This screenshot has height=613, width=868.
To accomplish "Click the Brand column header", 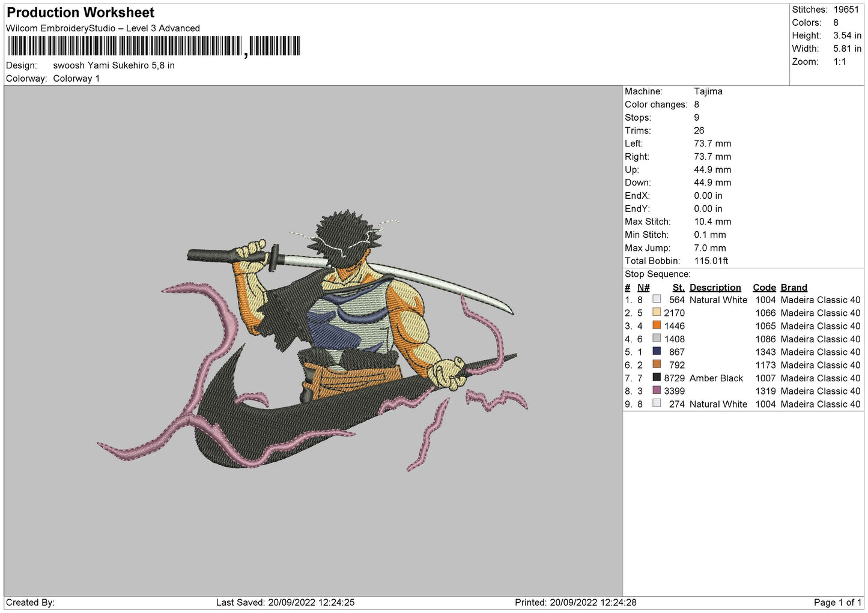I will click(794, 288).
